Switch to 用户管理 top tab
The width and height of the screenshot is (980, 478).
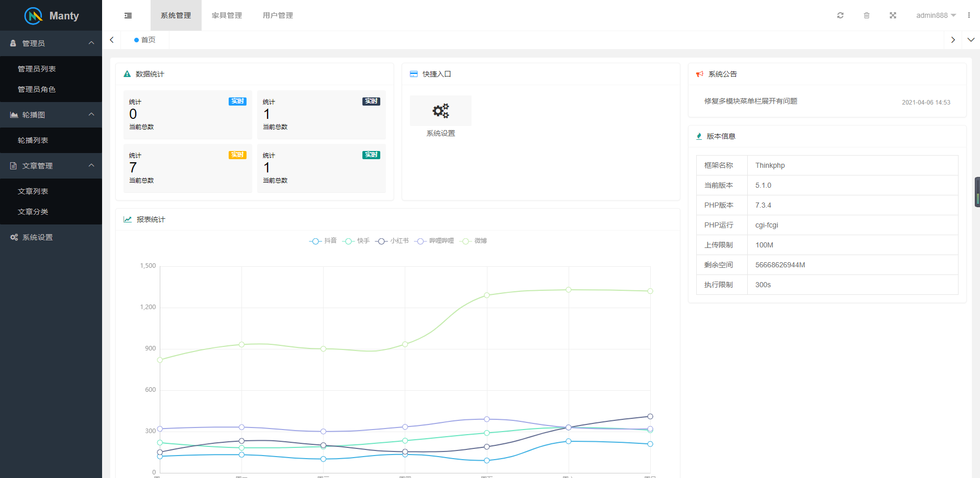(x=278, y=15)
